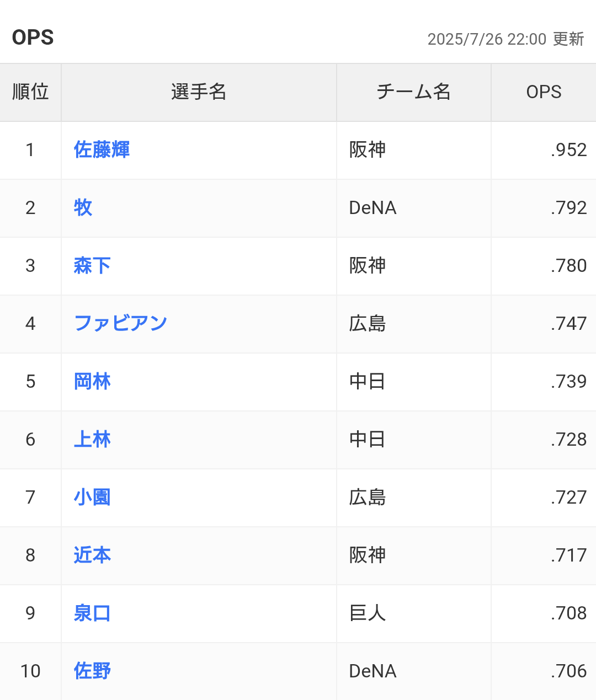The image size is (596, 700).
Task: Open player 森下 profile link
Action: [x=92, y=266]
